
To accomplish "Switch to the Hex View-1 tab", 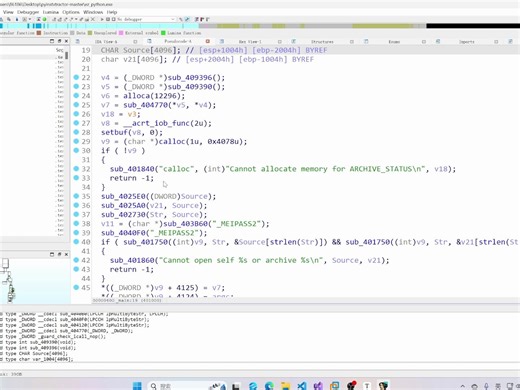I will [x=250, y=42].
